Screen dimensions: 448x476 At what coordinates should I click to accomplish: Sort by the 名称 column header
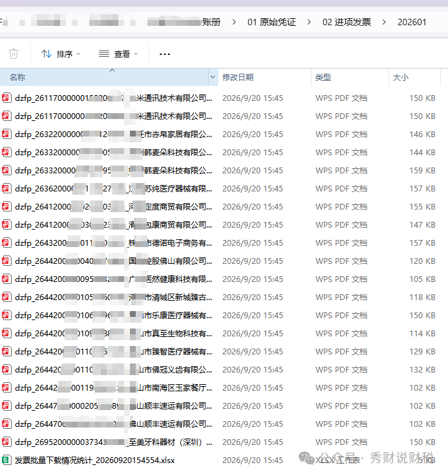(105, 77)
